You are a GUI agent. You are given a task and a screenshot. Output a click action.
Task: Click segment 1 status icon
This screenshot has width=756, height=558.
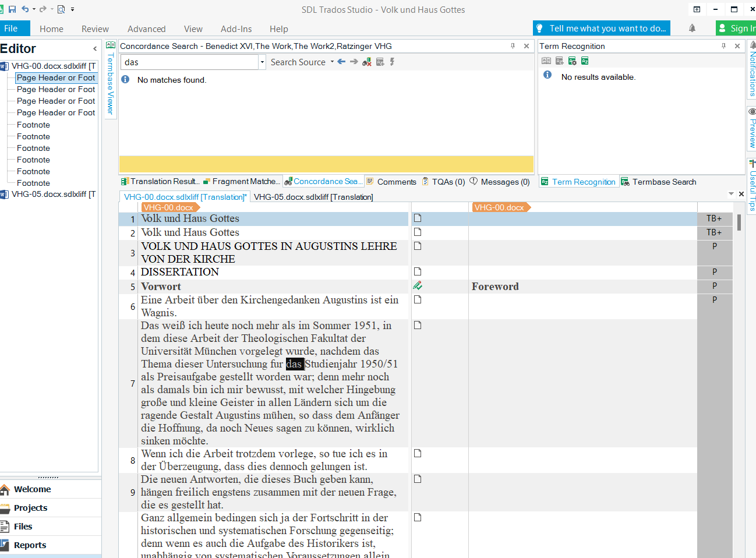coord(418,218)
